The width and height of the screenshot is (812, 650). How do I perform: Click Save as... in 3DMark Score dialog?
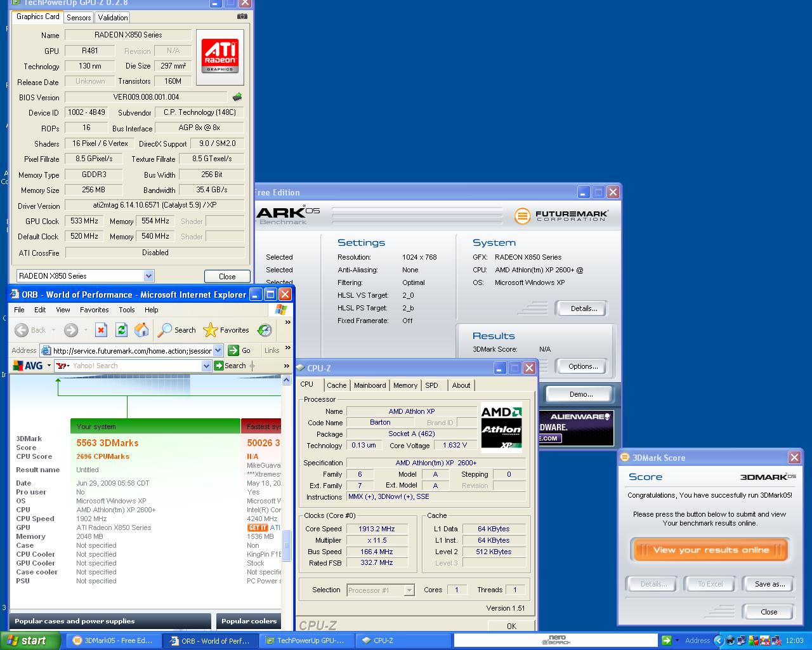(769, 584)
